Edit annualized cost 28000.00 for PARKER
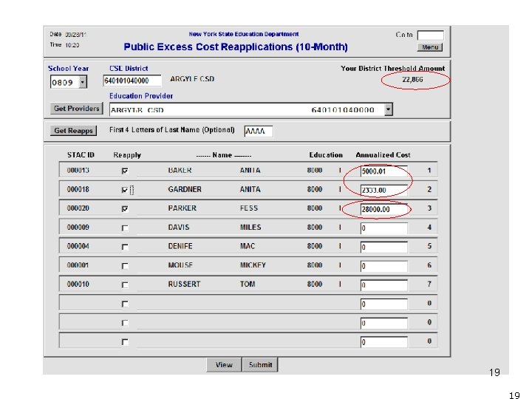This screenshot has width=532, height=399. point(383,209)
